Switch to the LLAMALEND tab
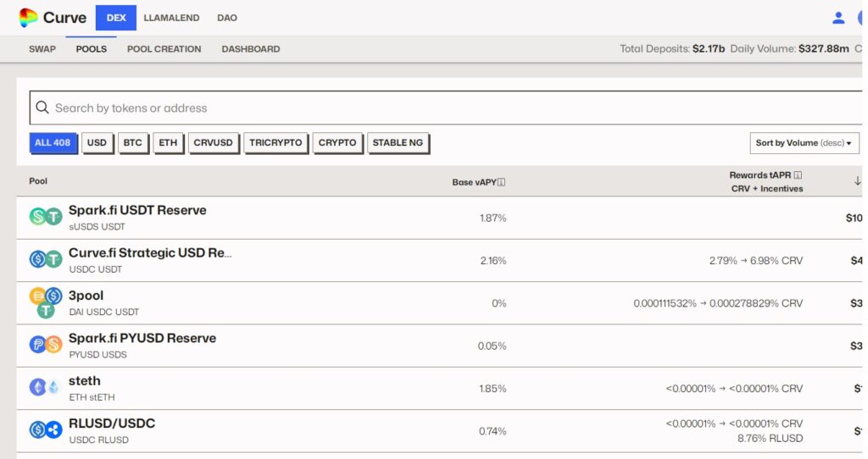This screenshot has width=868, height=459. (171, 18)
